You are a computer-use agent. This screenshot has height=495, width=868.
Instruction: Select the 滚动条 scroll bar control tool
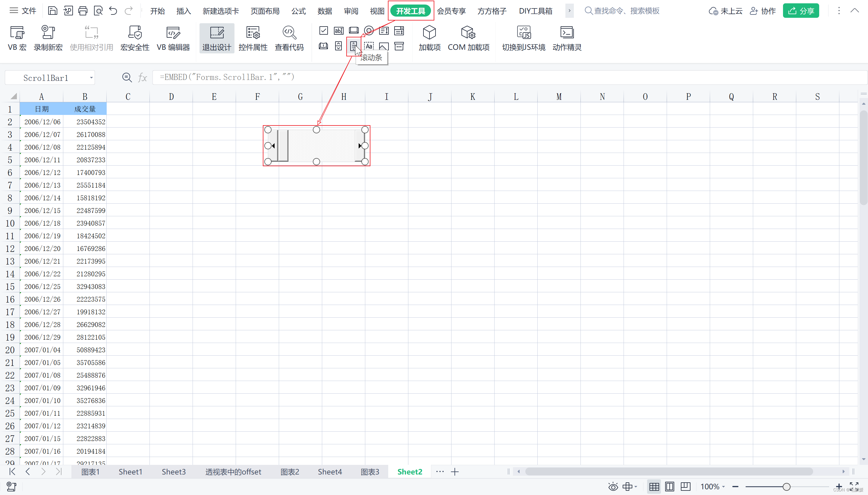pos(354,46)
